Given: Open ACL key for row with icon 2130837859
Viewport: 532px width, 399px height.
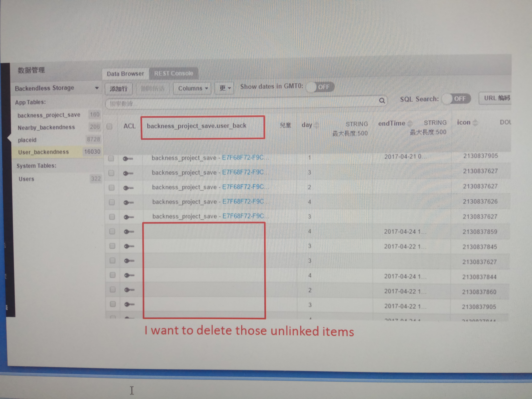Looking at the screenshot, I should coord(129,232).
